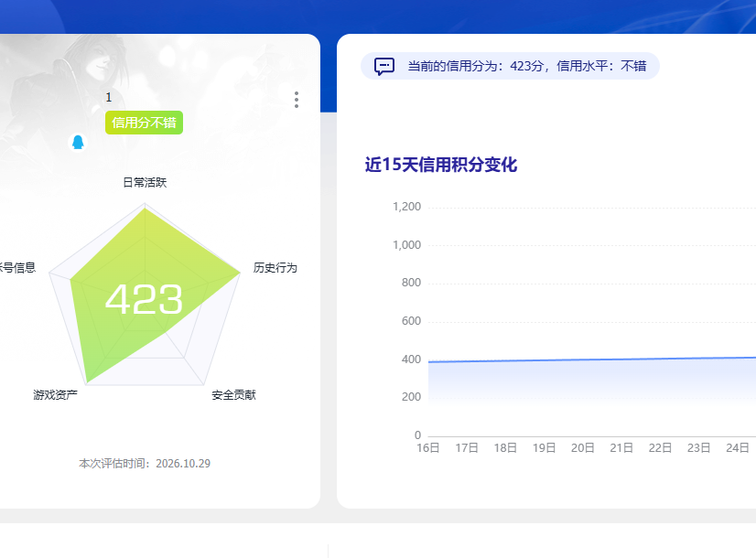The image size is (756, 558).
Task: Open the three-dot more options menu
Action: pyautogui.click(x=297, y=100)
